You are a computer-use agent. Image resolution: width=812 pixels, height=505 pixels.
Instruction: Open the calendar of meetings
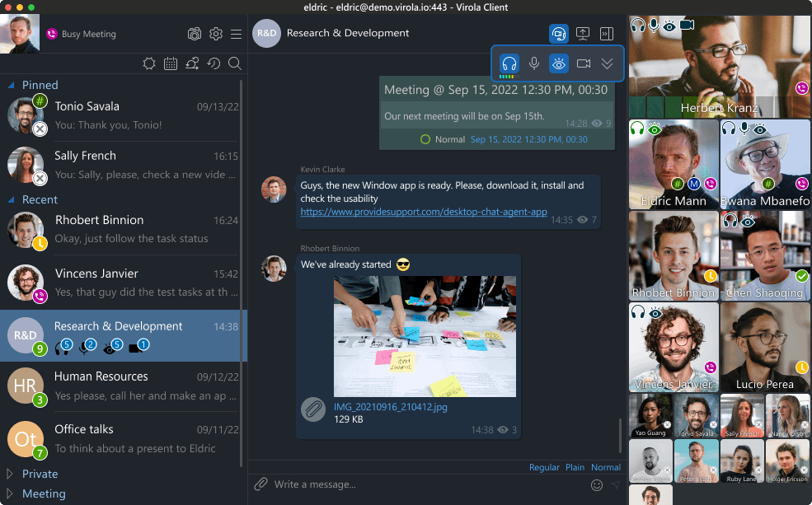click(x=171, y=63)
